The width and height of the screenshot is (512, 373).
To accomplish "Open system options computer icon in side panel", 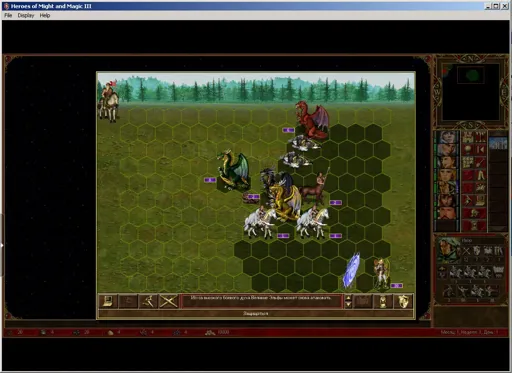I will click(480, 200).
